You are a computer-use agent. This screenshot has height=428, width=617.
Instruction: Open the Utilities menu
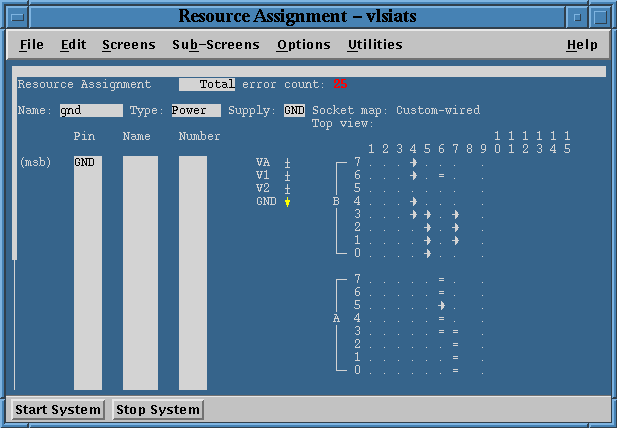point(375,44)
